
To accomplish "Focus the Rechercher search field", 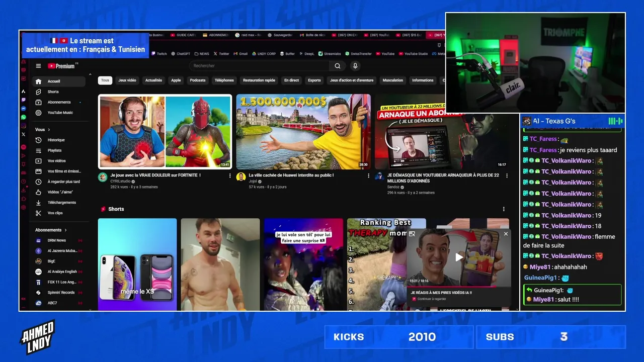I will pyautogui.click(x=259, y=66).
